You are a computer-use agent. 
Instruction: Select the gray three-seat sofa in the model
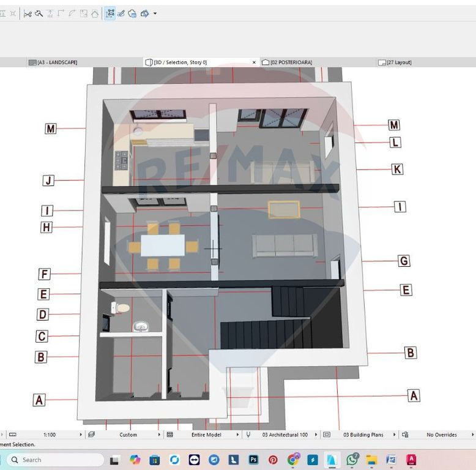284,245
